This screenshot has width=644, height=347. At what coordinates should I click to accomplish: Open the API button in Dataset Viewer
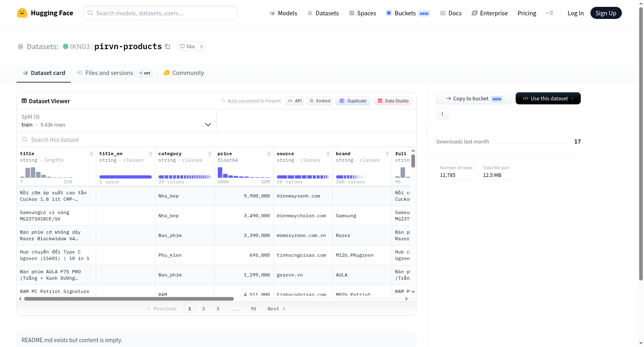[295, 101]
